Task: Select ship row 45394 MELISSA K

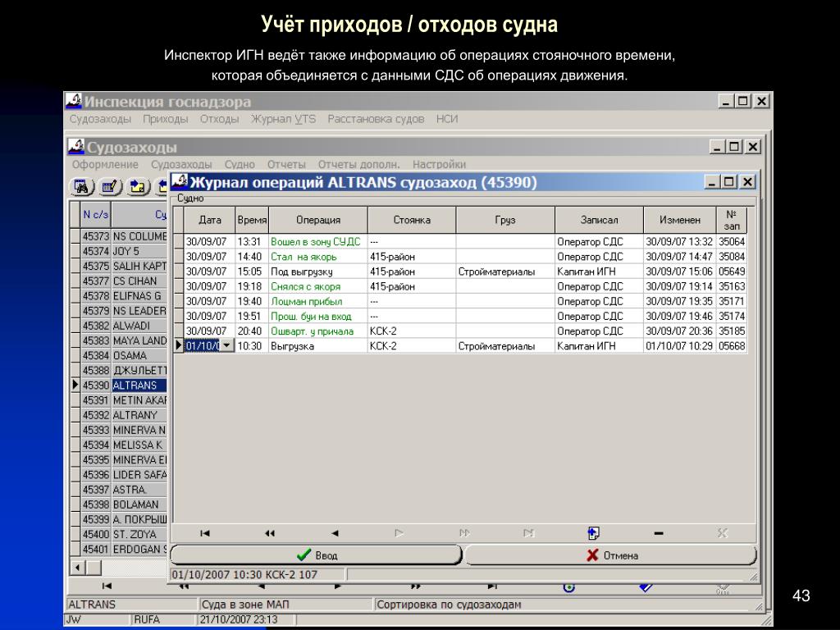Action: click(x=124, y=445)
